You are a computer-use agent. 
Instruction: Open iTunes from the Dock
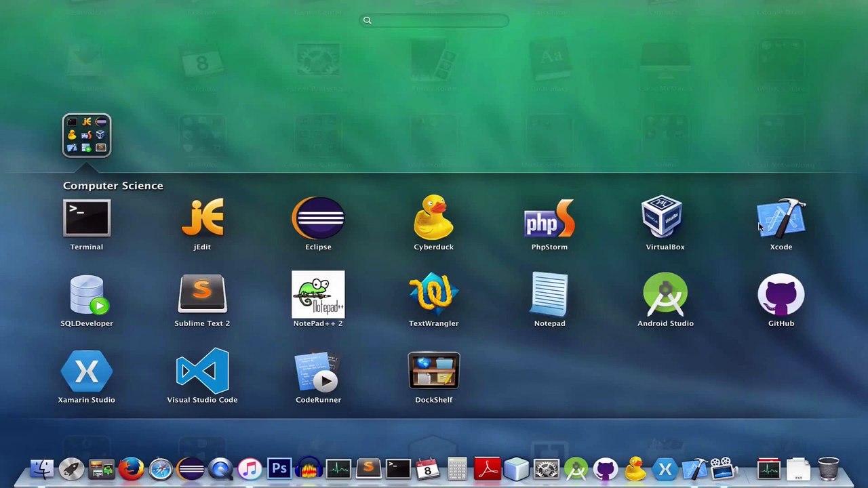pyautogui.click(x=250, y=469)
